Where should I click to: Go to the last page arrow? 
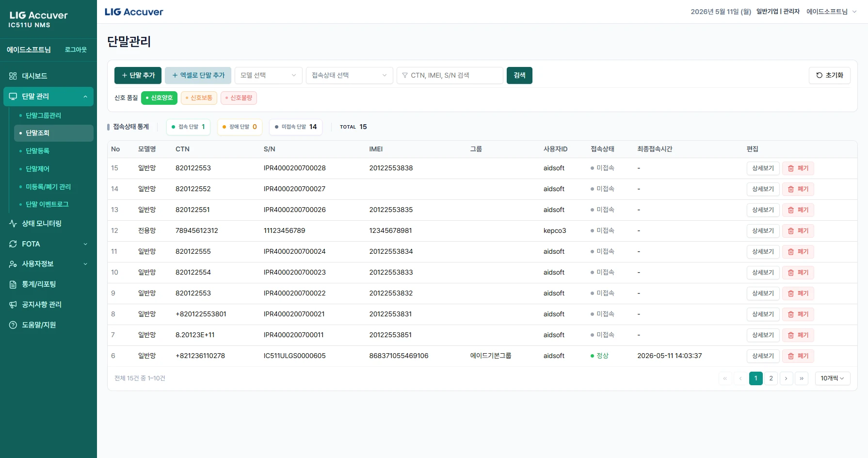[x=802, y=378]
